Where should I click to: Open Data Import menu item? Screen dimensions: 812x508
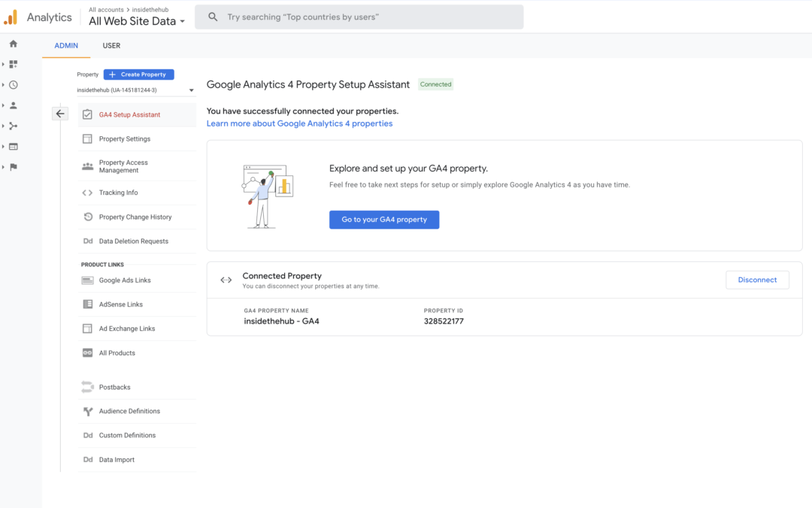[138, 460]
